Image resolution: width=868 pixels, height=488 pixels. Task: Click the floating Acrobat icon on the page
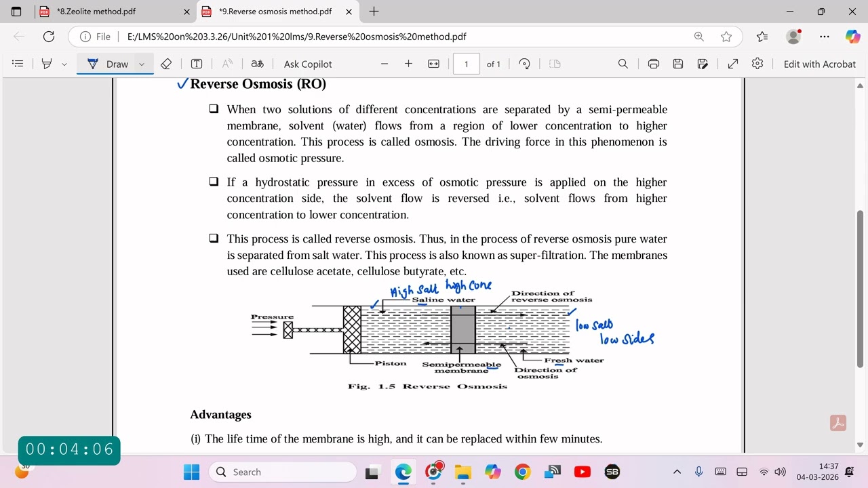(x=837, y=423)
